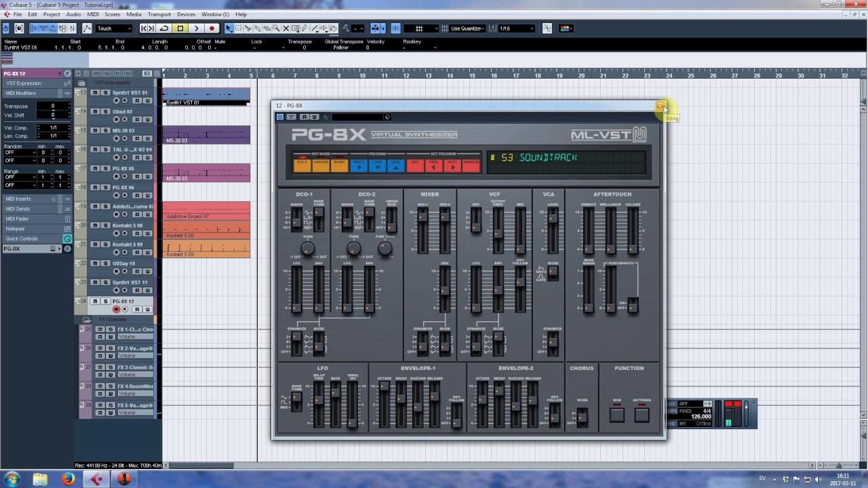Open the track color palette icon in the toolbar
Screen dimensions: 868x488
pyautogui.click(x=566, y=28)
